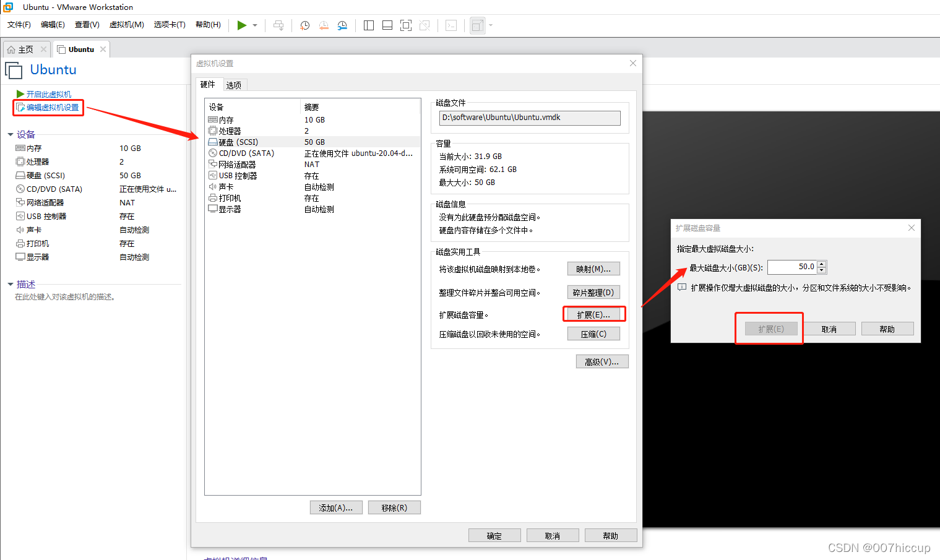Click the console view toolbar icon

pyautogui.click(x=452, y=25)
